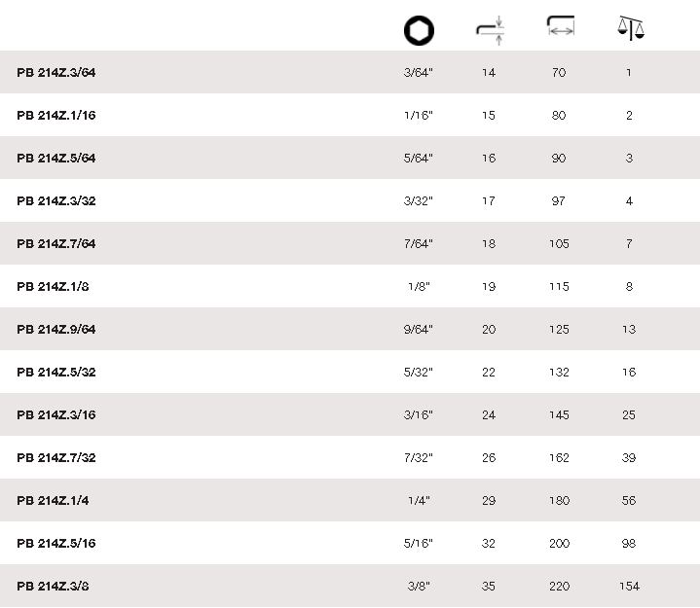Open product PB 214Z.3/64
This screenshot has width=700, height=608.
pyautogui.click(x=56, y=73)
